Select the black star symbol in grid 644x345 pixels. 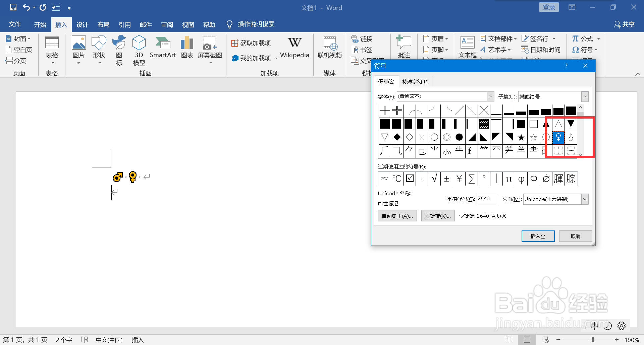coord(521,137)
